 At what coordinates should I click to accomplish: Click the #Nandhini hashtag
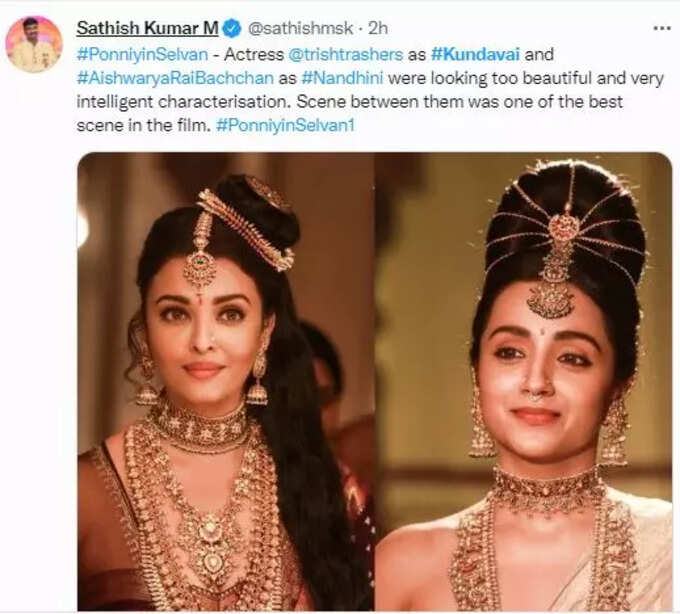pos(343,78)
